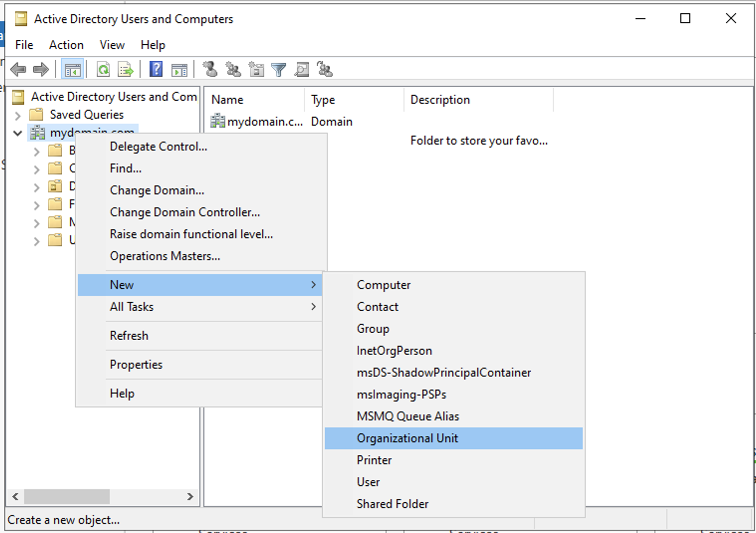Sort by the Description column header

(479, 100)
